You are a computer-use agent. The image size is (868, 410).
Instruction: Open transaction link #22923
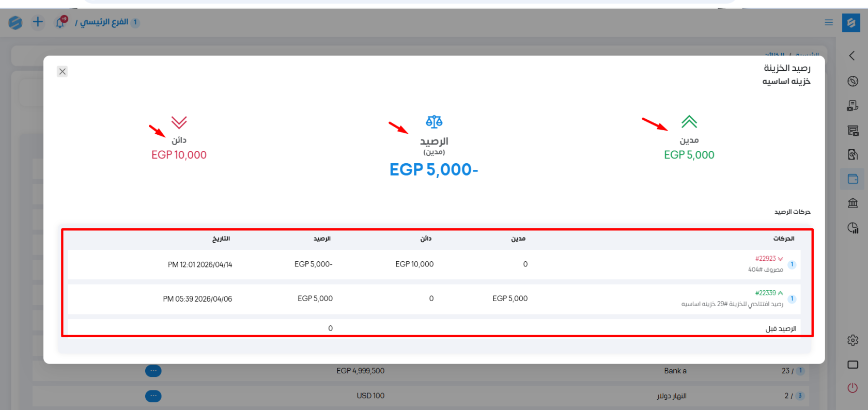(765, 259)
